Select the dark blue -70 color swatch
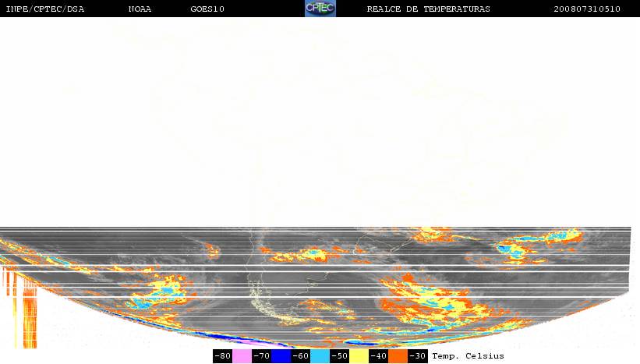 (x=281, y=356)
